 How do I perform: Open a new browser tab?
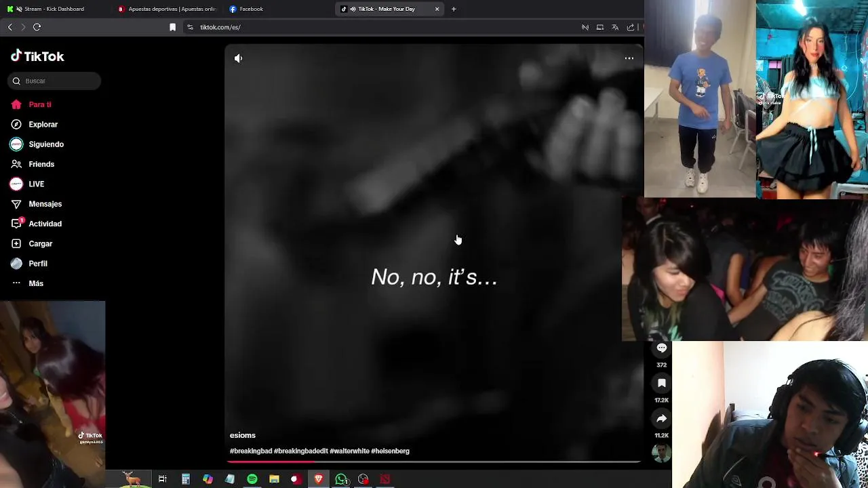[x=454, y=9]
